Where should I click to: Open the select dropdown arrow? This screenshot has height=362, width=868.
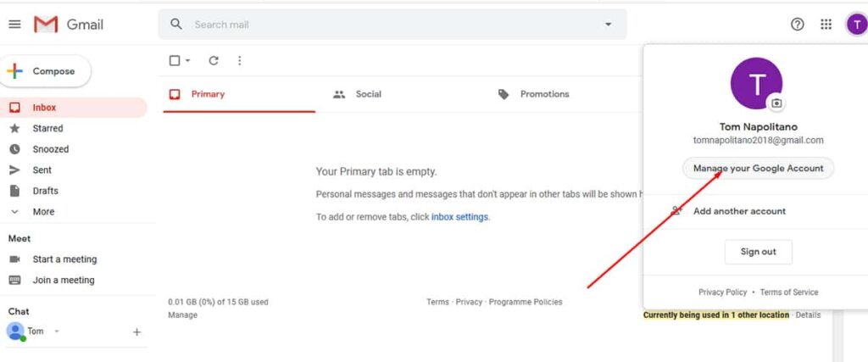tap(187, 60)
